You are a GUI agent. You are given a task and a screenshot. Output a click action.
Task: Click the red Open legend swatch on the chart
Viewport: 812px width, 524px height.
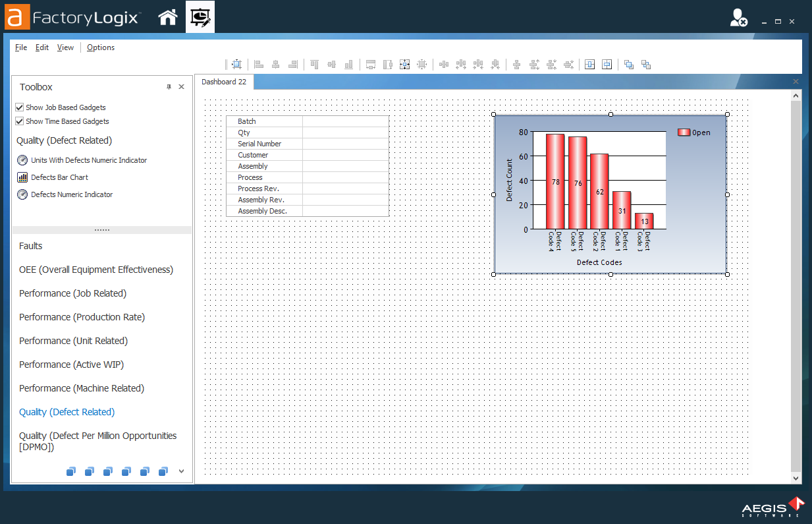[684, 132]
